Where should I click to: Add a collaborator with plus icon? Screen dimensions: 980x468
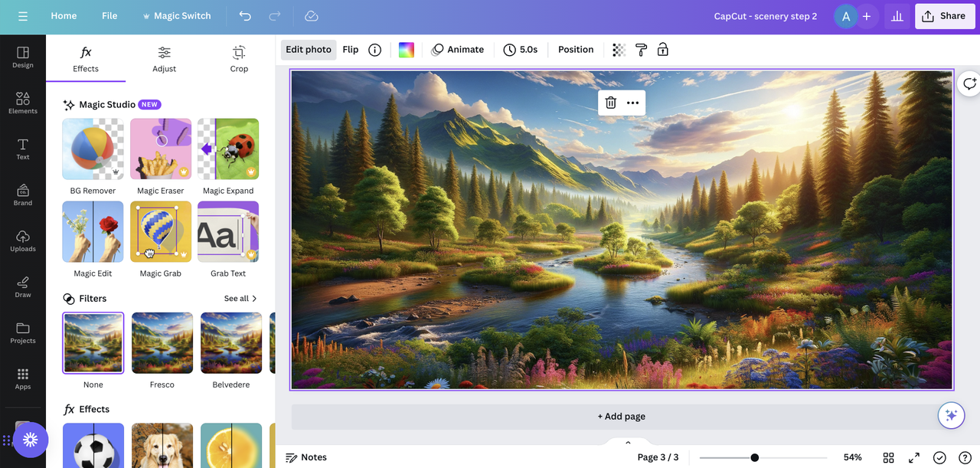click(866, 16)
